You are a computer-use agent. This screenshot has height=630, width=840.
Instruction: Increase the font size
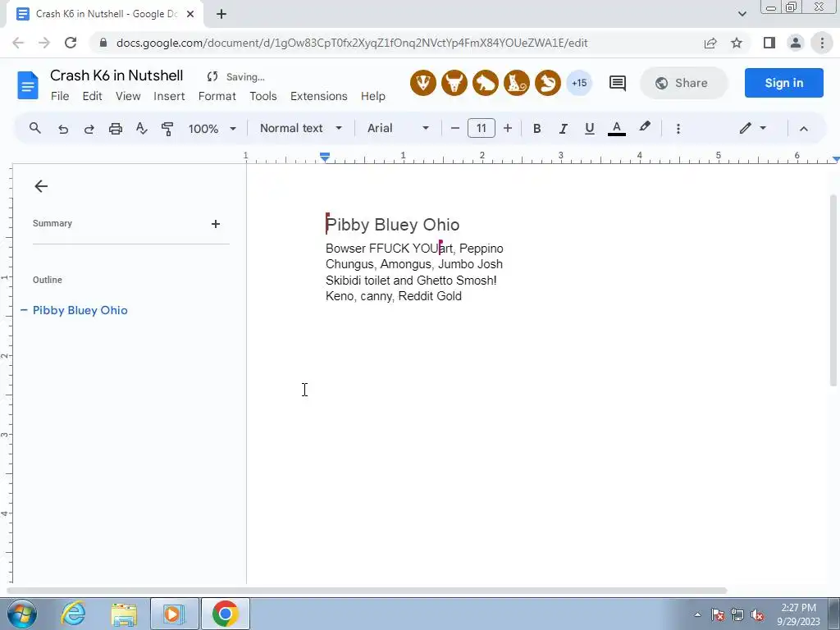(x=507, y=128)
